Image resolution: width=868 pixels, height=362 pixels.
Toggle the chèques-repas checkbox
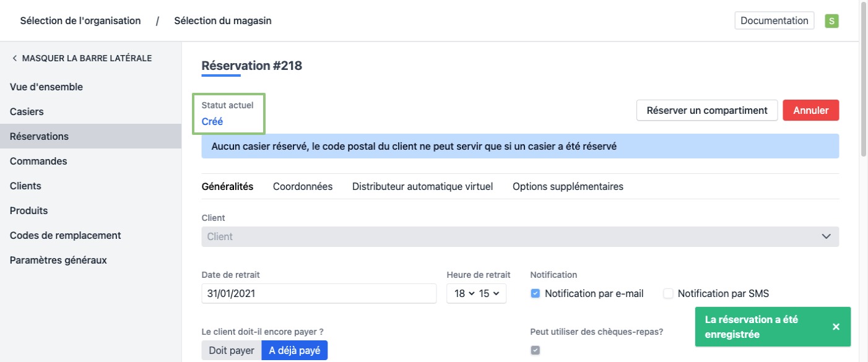[536, 350]
